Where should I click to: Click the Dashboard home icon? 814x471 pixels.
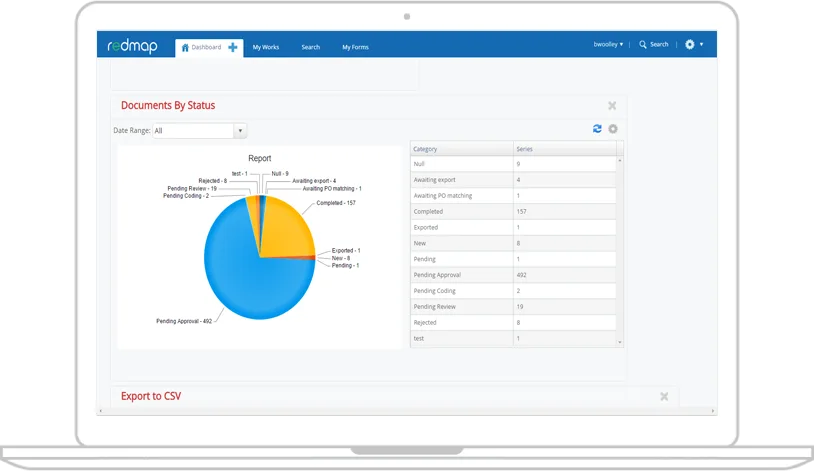tap(185, 47)
